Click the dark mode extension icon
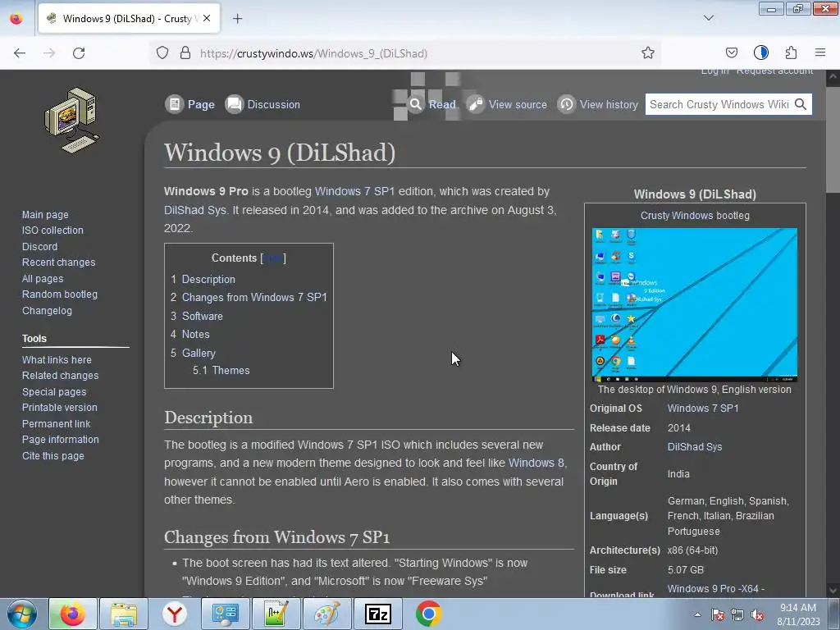Image resolution: width=840 pixels, height=630 pixels. pyautogui.click(x=760, y=52)
